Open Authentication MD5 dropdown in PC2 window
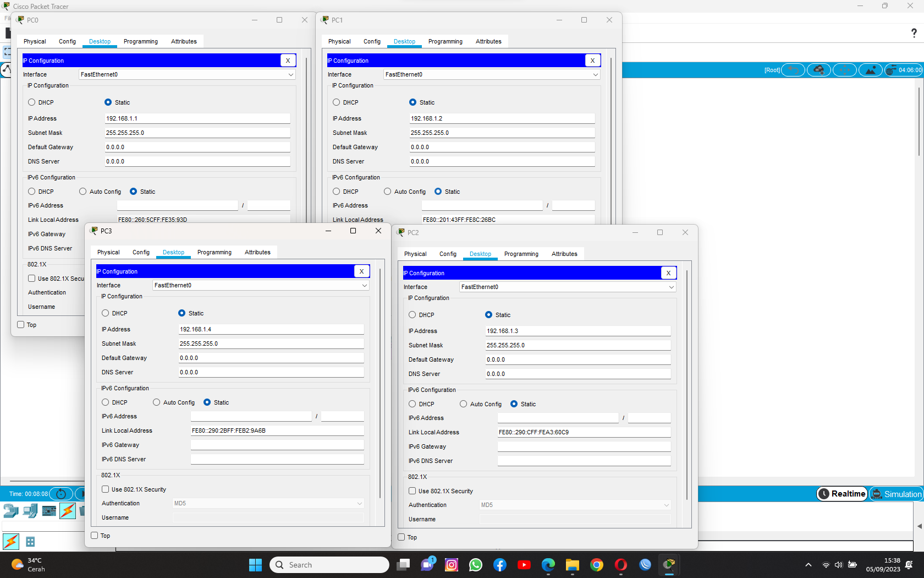This screenshot has height=578, width=924. (575, 505)
